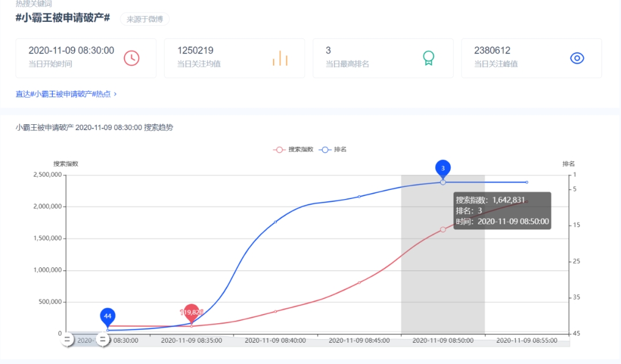621x364 pixels.
Task: Click the blue ranking point at 08:40:00
Action: (275, 222)
